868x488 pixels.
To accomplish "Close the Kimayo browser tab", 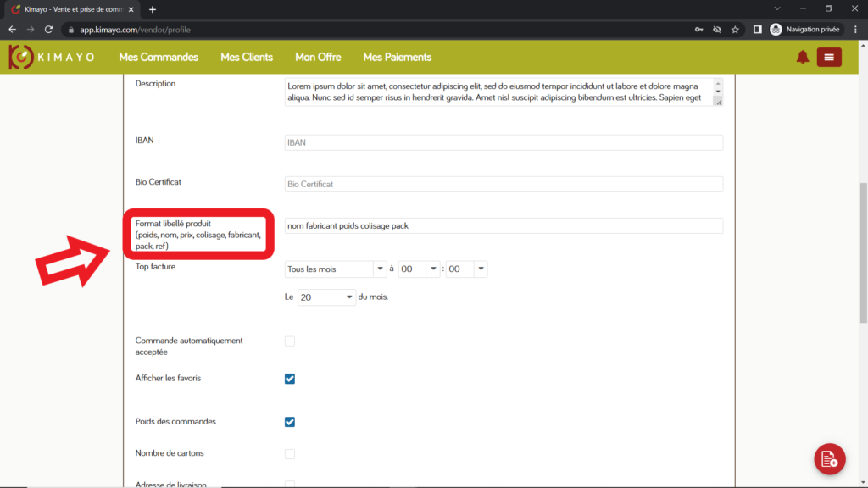I will [x=131, y=9].
